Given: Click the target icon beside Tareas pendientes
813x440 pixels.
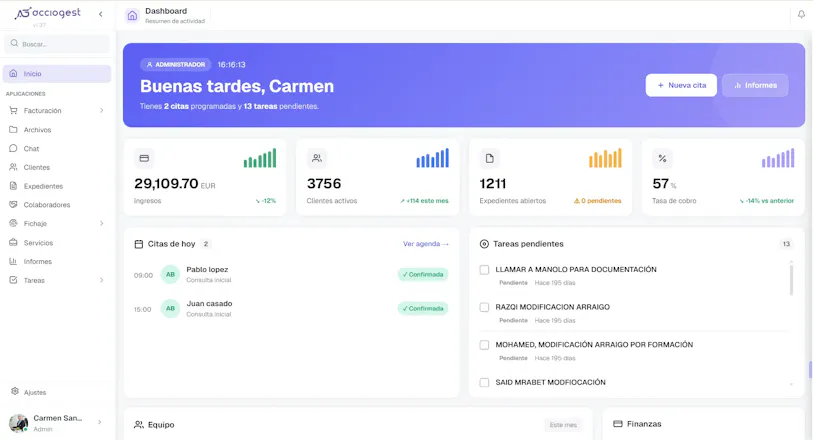Looking at the screenshot, I should (484, 244).
